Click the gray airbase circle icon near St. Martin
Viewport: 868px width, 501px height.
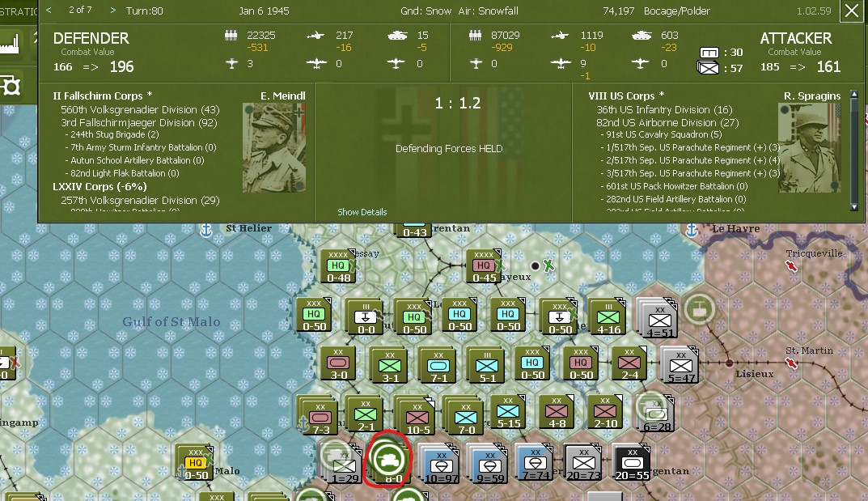click(698, 308)
